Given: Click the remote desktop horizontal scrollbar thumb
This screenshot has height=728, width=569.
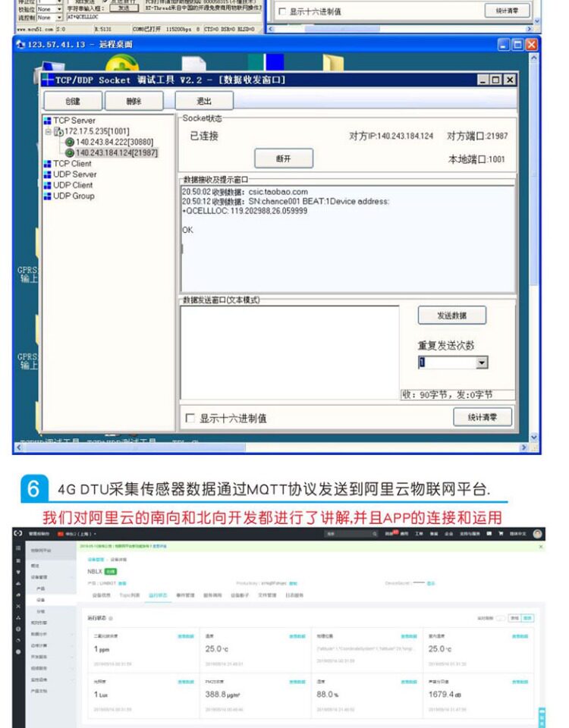Looking at the screenshot, I should [x=135, y=447].
